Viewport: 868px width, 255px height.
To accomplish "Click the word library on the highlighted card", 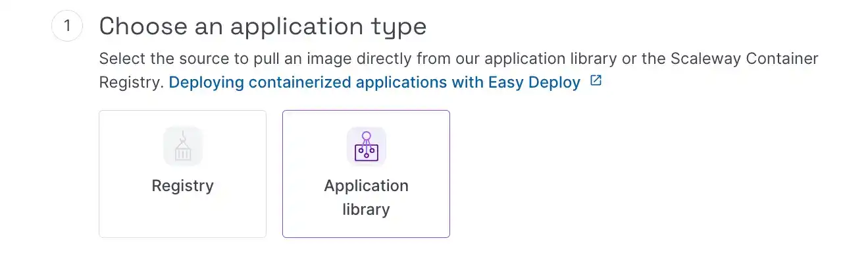I will (x=366, y=210).
